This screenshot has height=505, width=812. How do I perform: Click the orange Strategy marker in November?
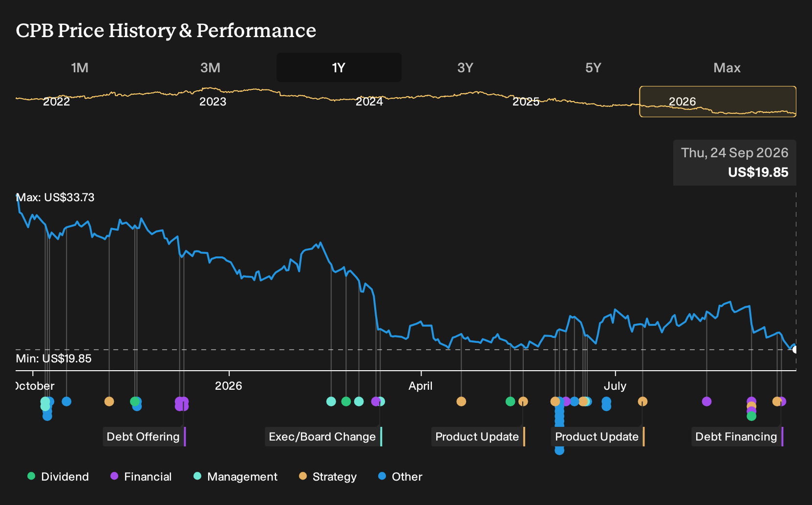tap(109, 401)
